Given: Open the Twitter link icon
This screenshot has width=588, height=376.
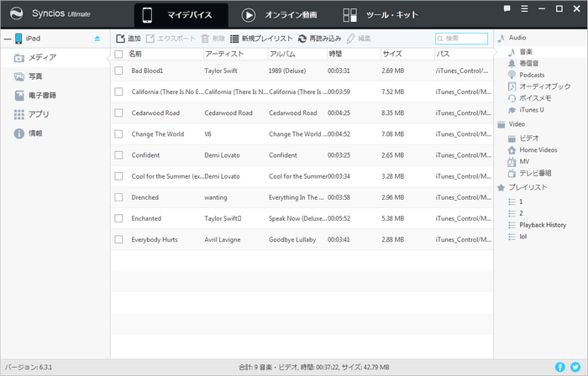Looking at the screenshot, I should coord(575,367).
